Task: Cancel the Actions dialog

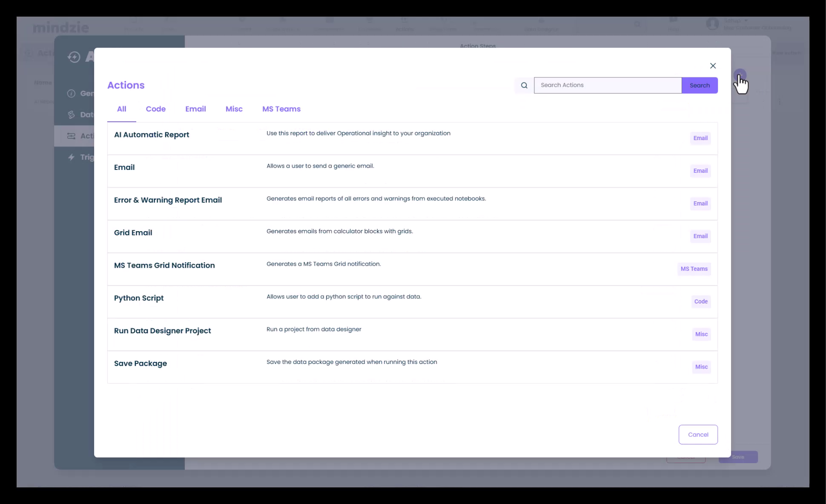Action: (698, 435)
